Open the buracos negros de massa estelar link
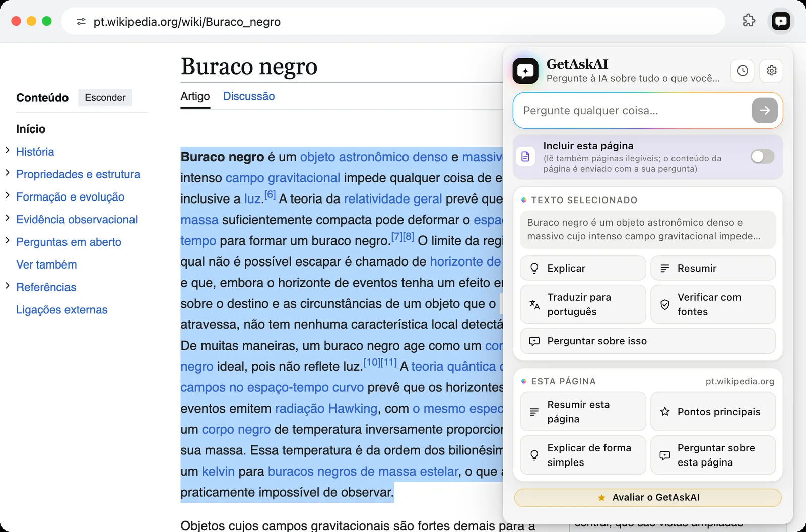 [363, 472]
